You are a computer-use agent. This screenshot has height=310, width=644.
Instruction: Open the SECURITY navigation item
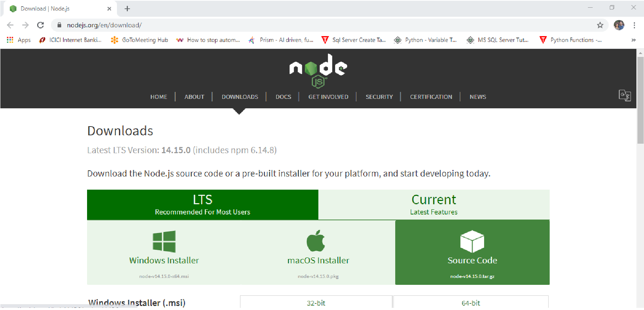coord(379,97)
